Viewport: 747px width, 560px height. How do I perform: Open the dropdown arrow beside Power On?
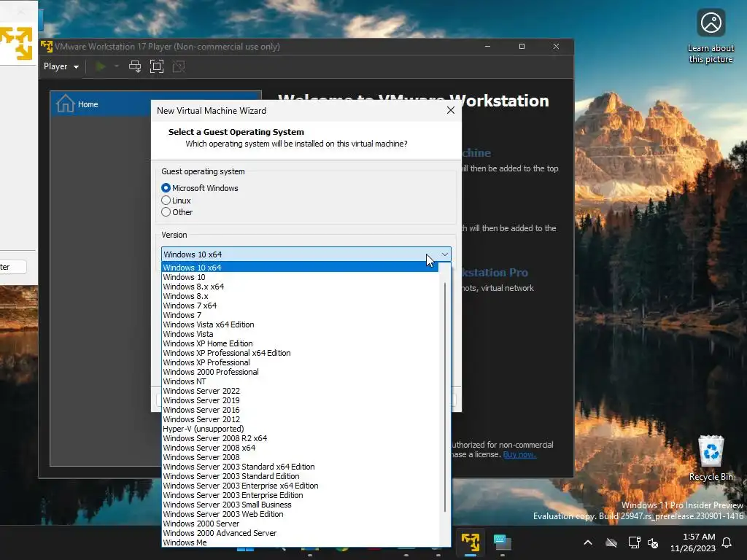coord(116,66)
